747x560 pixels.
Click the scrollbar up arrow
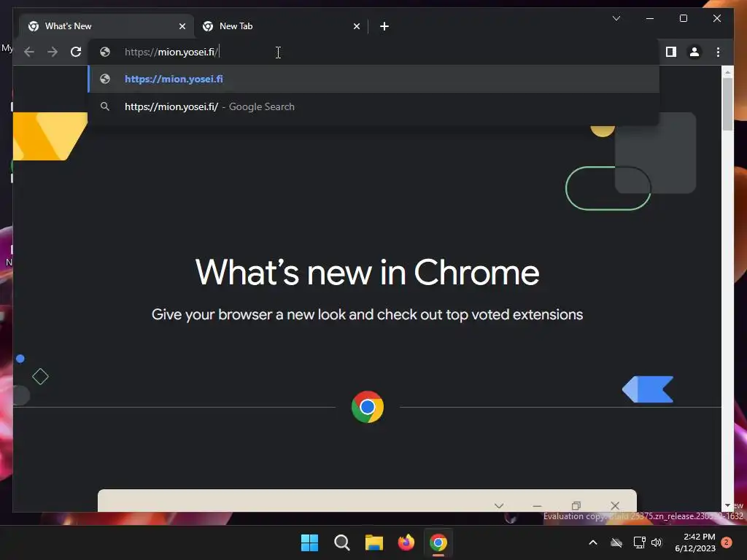[x=727, y=72]
